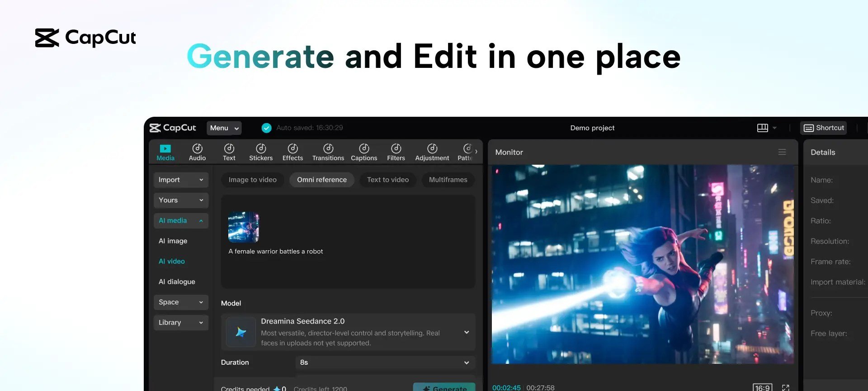Collapse the AI media section
868x391 pixels.
(181, 220)
